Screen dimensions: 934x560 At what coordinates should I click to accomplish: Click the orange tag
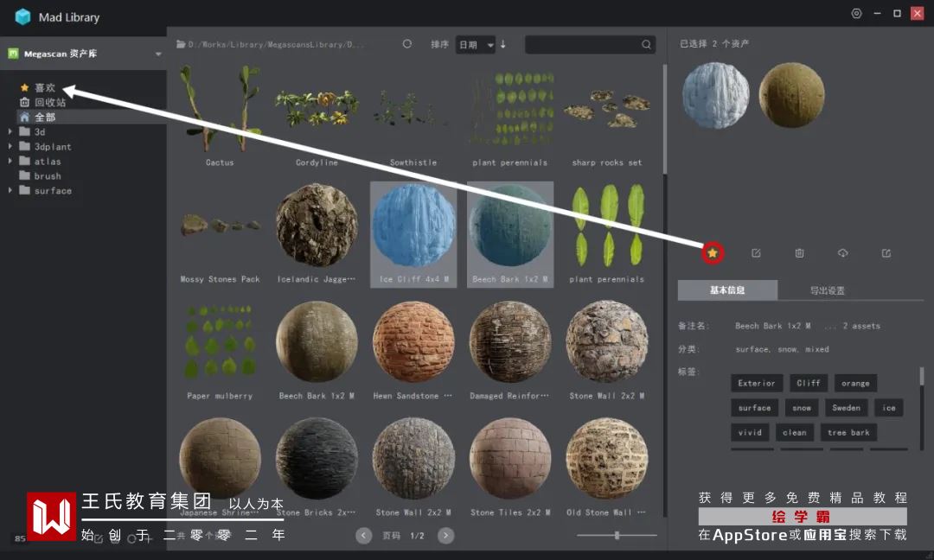coord(855,383)
